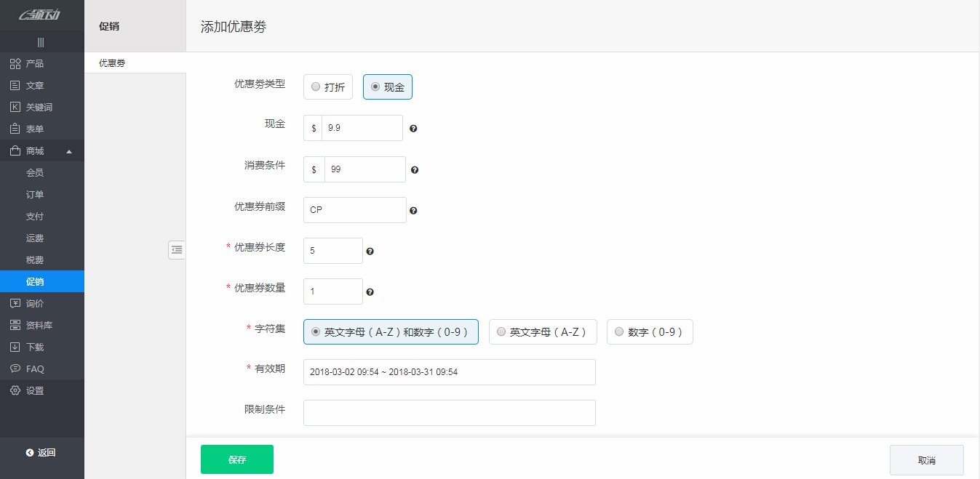Collapse the sidebar using the top handle icon
The image size is (980, 479).
point(41,41)
